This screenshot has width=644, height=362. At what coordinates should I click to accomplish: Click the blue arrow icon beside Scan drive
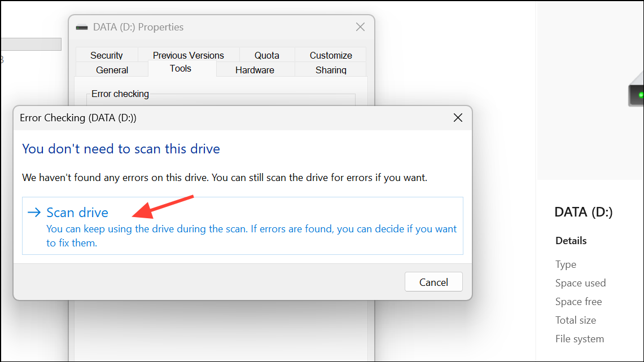(x=34, y=212)
